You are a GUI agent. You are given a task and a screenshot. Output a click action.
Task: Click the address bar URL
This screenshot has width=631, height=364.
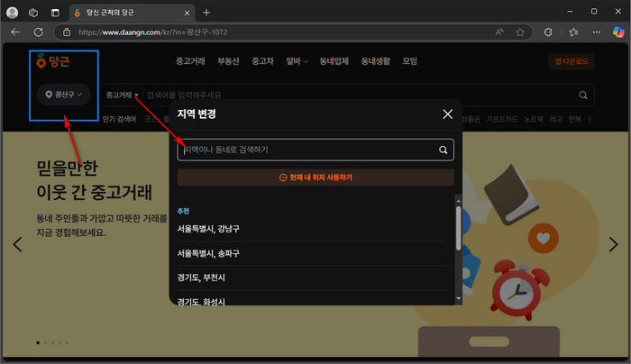[x=153, y=32]
